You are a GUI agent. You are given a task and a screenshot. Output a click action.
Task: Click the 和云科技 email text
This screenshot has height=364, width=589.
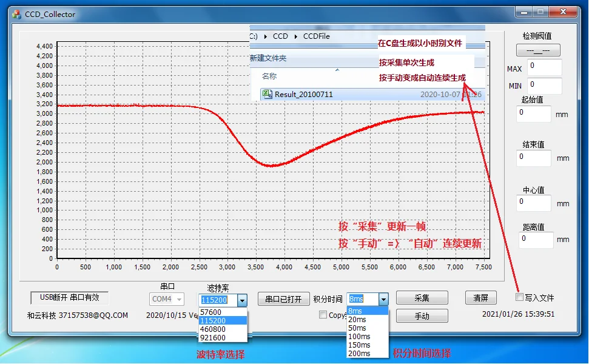tap(78, 315)
